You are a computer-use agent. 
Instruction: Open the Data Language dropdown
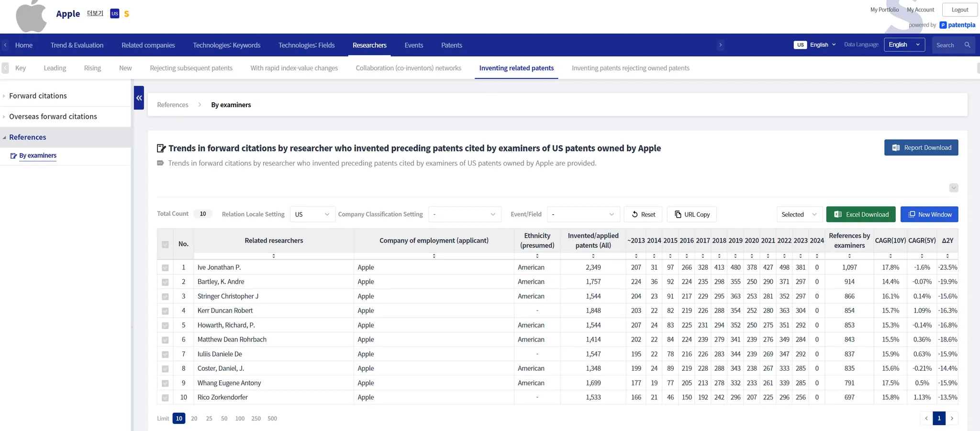click(x=904, y=45)
